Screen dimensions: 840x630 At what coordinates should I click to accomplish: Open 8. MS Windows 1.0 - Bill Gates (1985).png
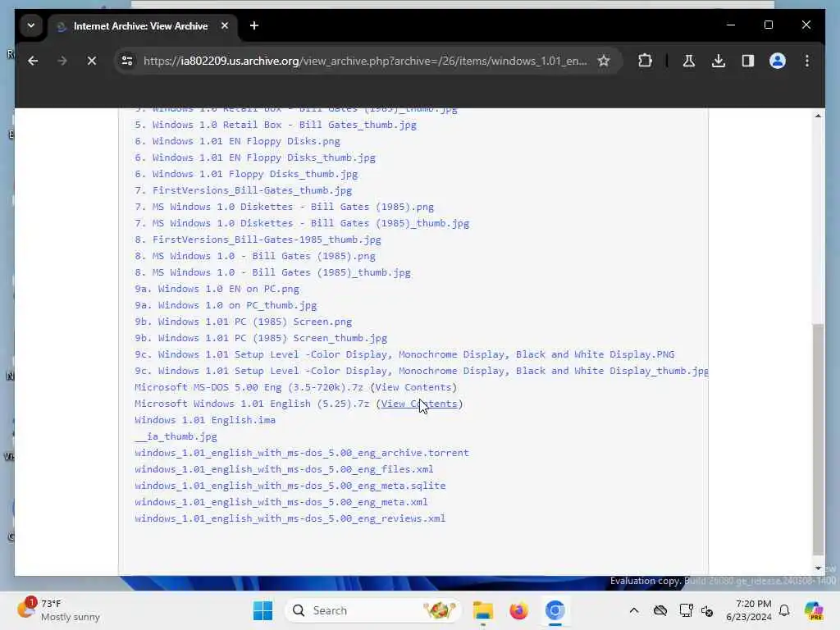[x=255, y=256]
